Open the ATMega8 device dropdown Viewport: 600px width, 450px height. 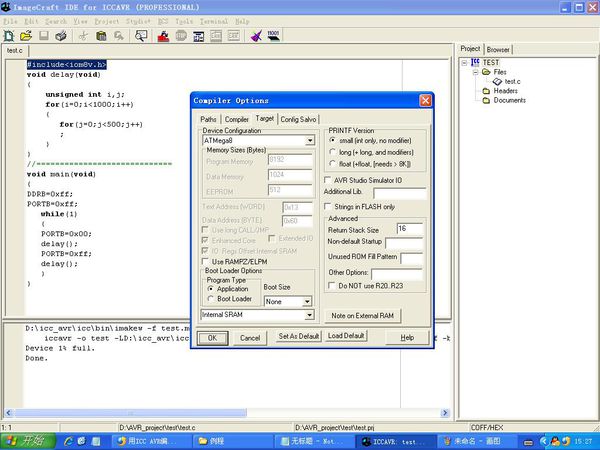point(310,141)
